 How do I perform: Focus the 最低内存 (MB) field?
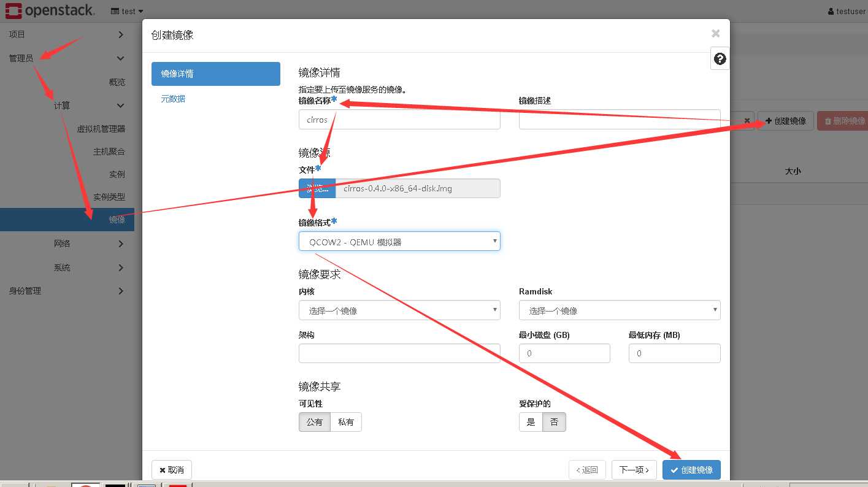pyautogui.click(x=675, y=353)
